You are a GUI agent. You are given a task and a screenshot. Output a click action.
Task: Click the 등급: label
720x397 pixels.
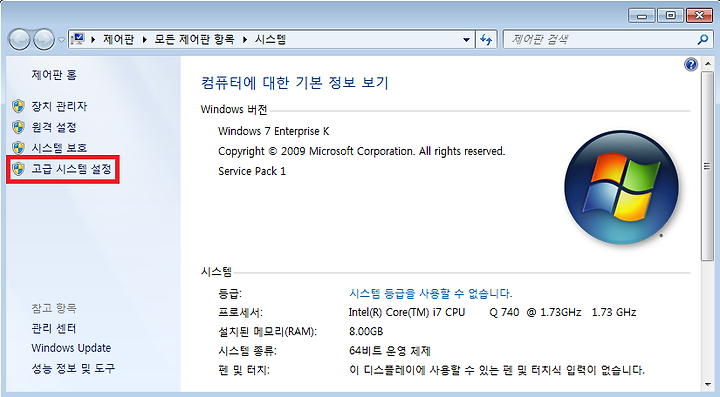pos(230,293)
